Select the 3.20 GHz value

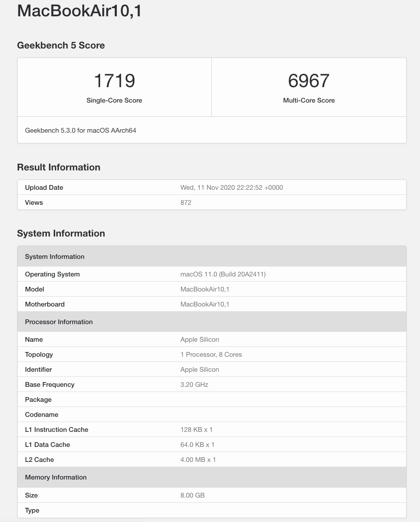click(194, 385)
